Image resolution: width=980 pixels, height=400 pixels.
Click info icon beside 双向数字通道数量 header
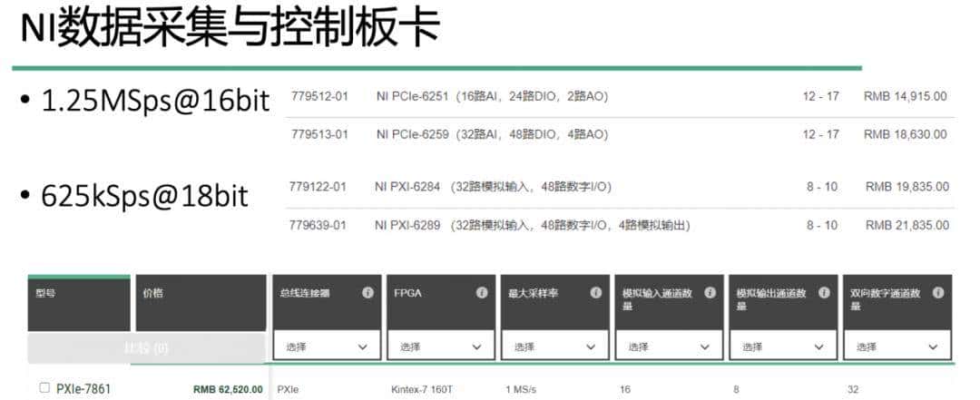click(938, 292)
